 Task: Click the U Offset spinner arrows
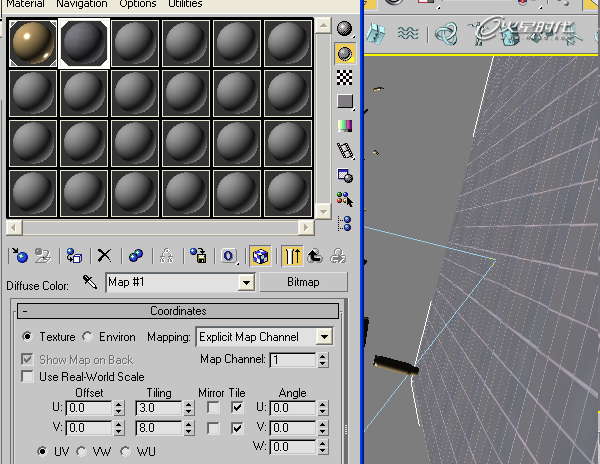click(x=119, y=408)
